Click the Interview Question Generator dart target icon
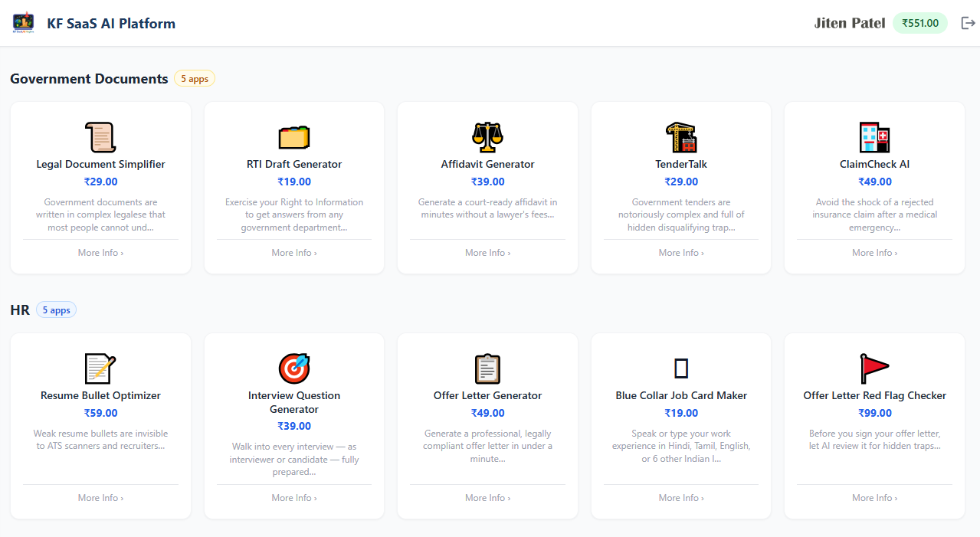Viewport: 980px width, 537px height. (294, 368)
